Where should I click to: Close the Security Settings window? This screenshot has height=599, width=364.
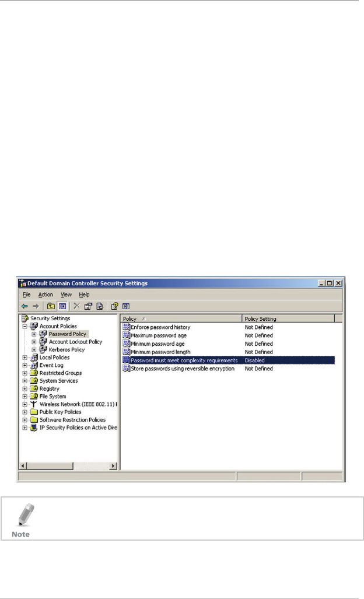tap(338, 283)
